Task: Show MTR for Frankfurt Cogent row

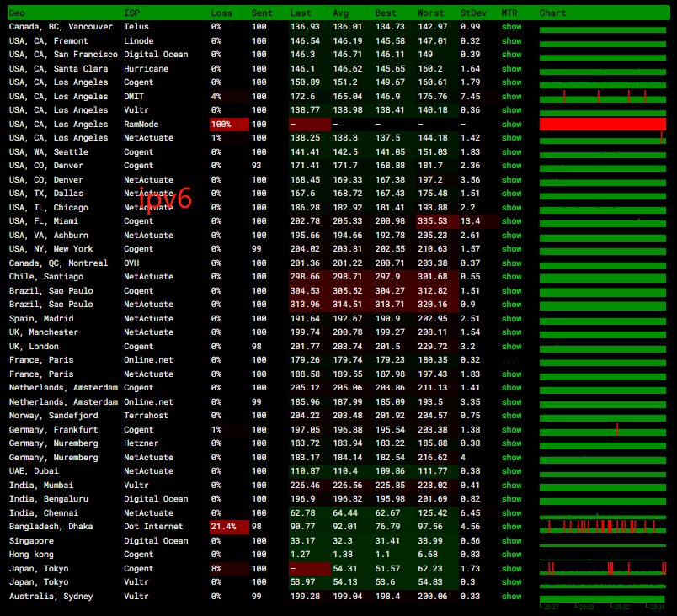Action: click(x=512, y=430)
